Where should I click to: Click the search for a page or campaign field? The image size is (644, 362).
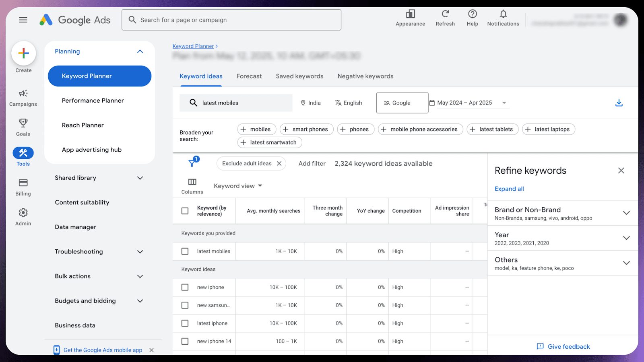[231, 20]
